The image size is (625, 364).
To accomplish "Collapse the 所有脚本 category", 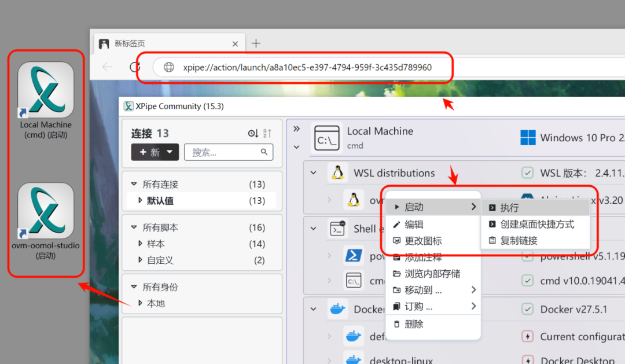I will [x=134, y=227].
